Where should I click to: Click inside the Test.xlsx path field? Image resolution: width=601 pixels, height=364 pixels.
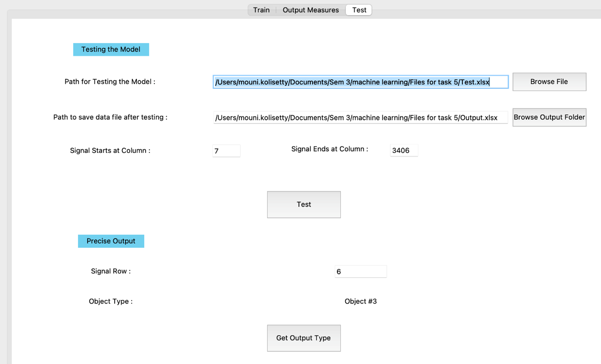pyautogui.click(x=360, y=82)
